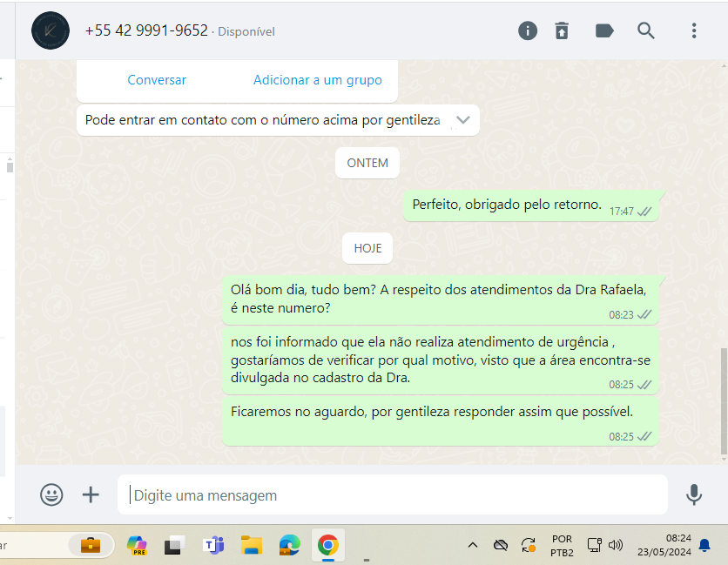This screenshot has width=728, height=565.
Task: Open contact info icon in chat header
Action: click(528, 30)
